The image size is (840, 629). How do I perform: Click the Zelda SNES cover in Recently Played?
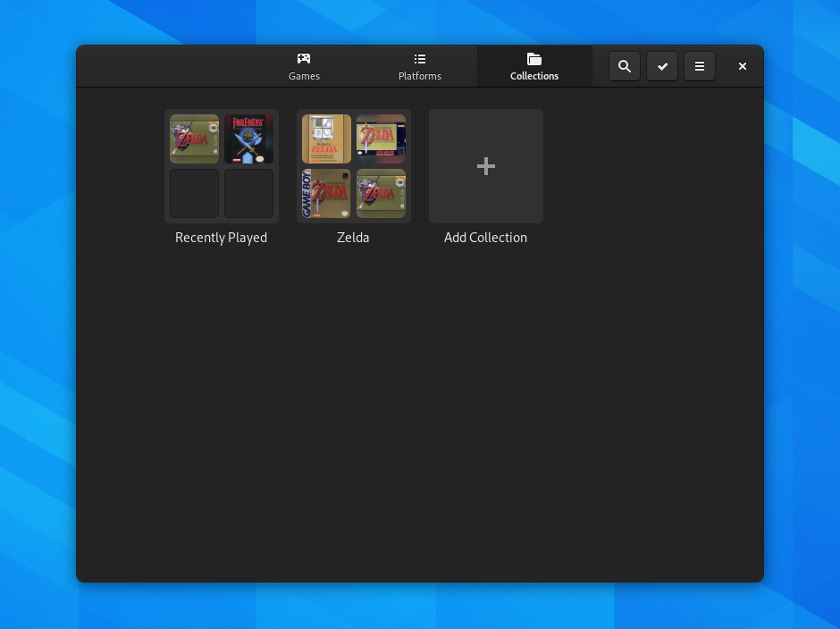point(194,138)
